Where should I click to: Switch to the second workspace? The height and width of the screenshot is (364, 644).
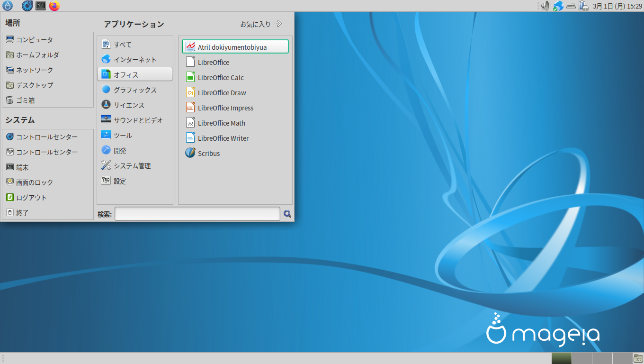582,358
